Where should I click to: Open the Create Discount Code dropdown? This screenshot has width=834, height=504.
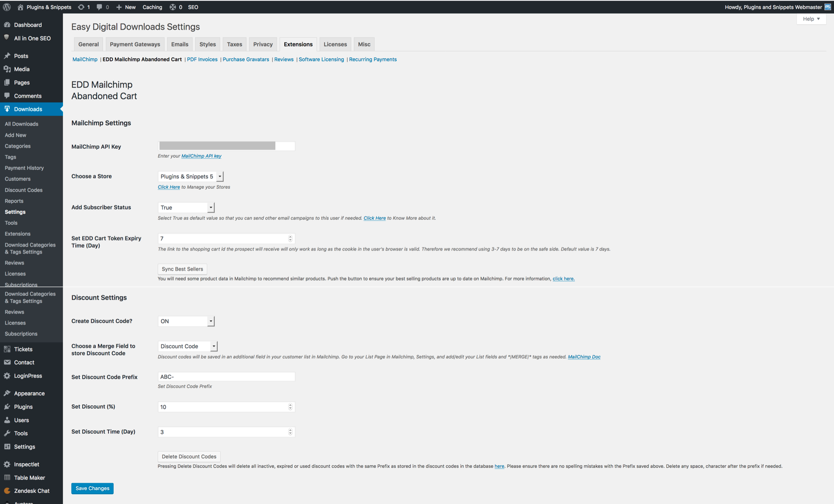click(x=186, y=321)
